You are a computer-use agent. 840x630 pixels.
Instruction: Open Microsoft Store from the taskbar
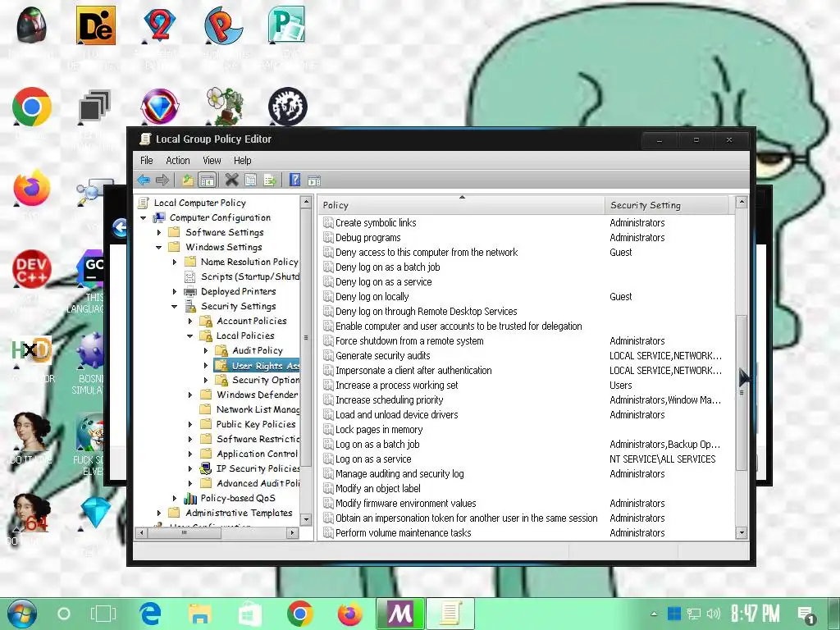(249, 614)
